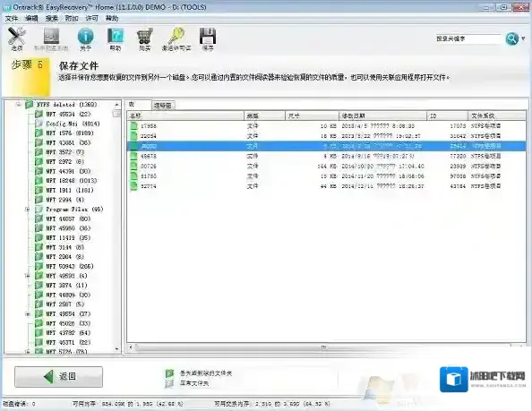Open the 帮助 menu
The height and width of the screenshot is (411, 532).
point(112,18)
